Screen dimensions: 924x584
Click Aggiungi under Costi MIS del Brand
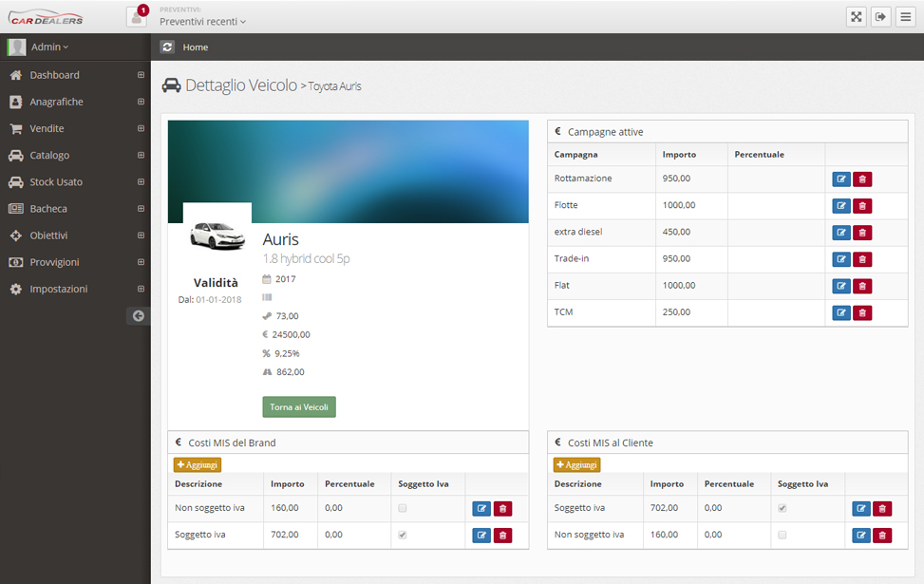(x=198, y=465)
